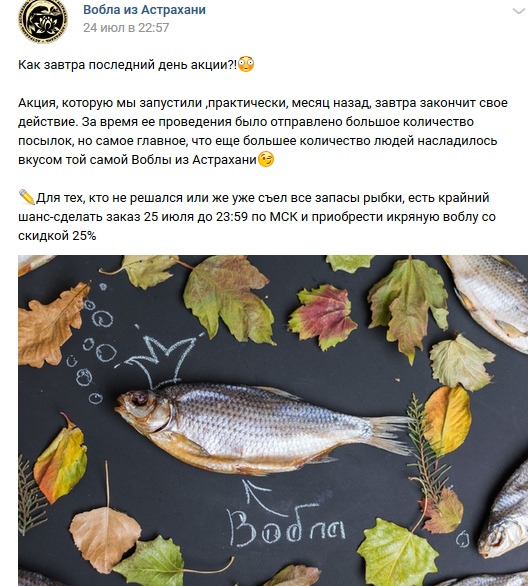Open the post timestamp 24 июл в 22:57
The height and width of the screenshot is (586, 530).
[x=126, y=28]
